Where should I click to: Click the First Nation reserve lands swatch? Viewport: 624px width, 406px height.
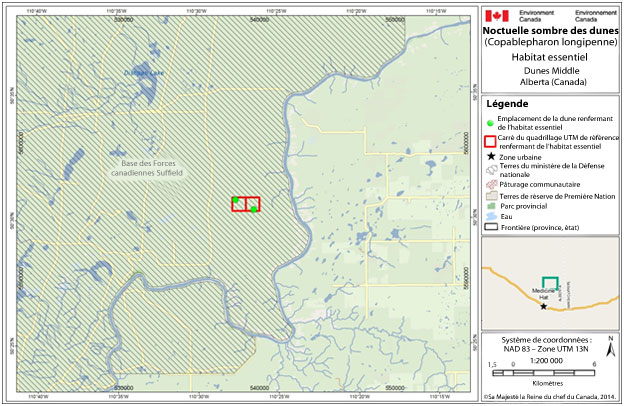coord(490,197)
